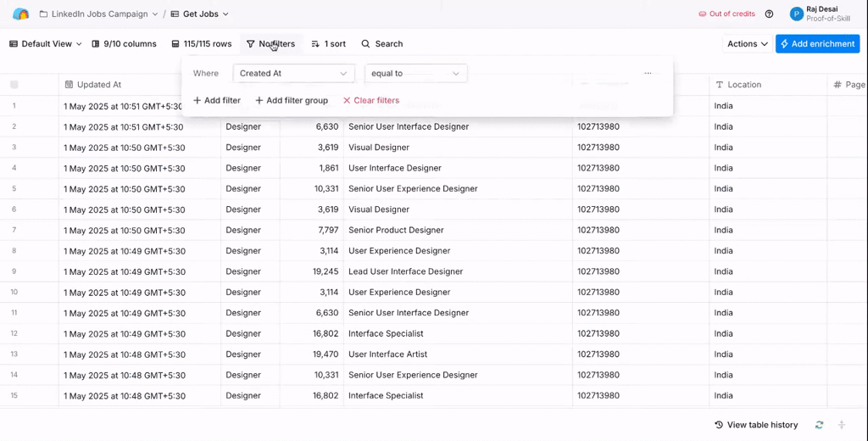Click the refresh sync icon at bottom

[819, 425]
